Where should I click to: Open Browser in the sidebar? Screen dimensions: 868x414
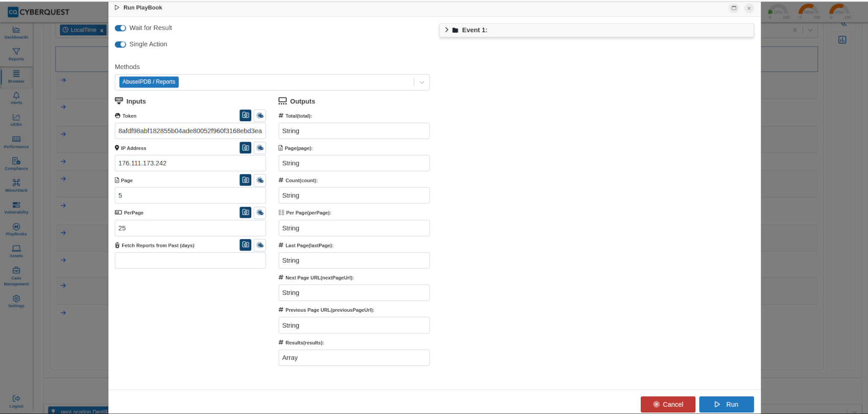coord(16,77)
